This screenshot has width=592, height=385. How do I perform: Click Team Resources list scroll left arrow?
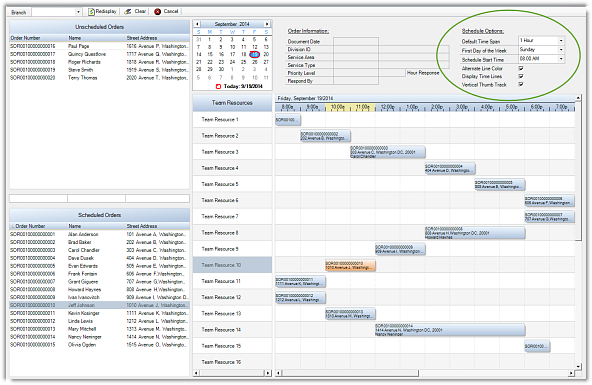196,373
